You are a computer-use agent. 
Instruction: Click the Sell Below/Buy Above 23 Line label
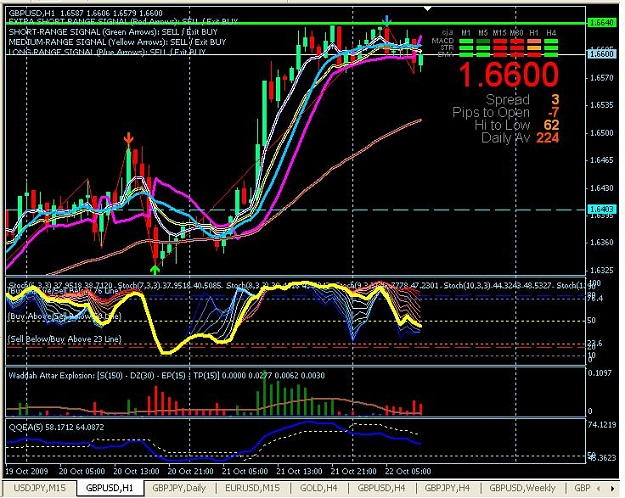point(65,339)
